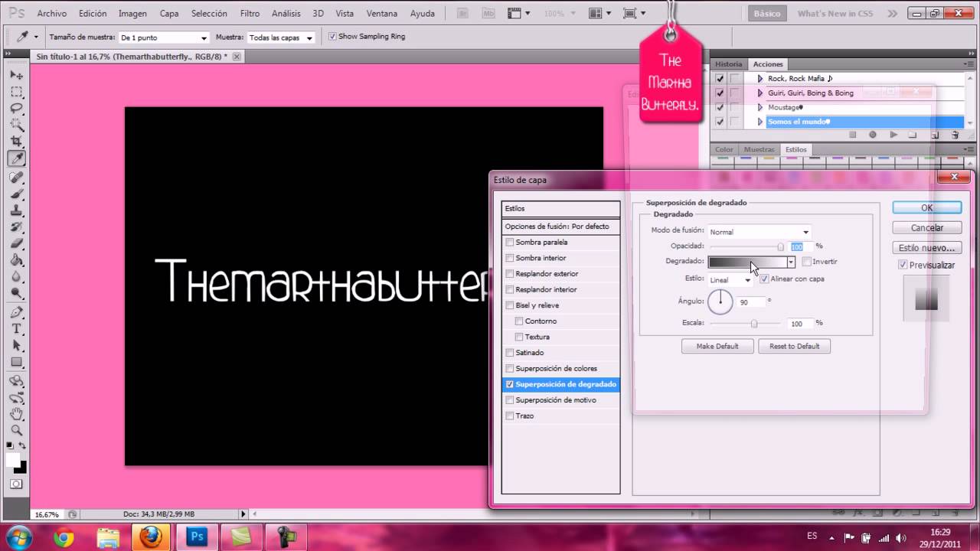Select the Clone Stamp tool
Screen dimensions: 980x551
pos(16,211)
